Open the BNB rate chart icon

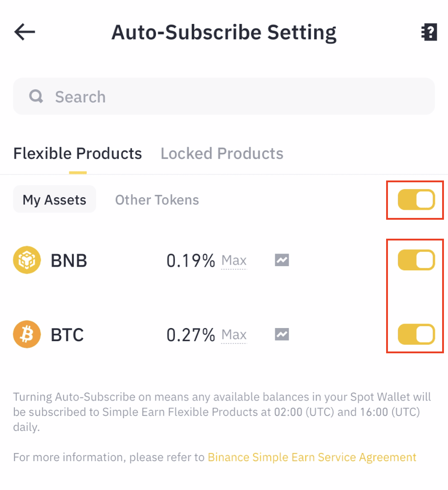click(x=282, y=260)
